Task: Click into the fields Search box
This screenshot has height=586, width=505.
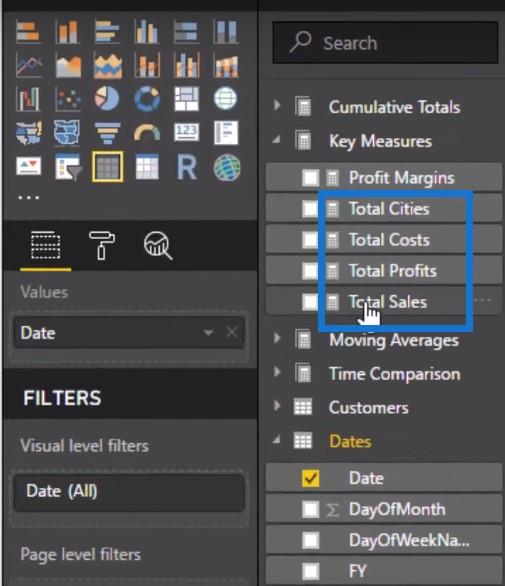Action: tap(385, 43)
